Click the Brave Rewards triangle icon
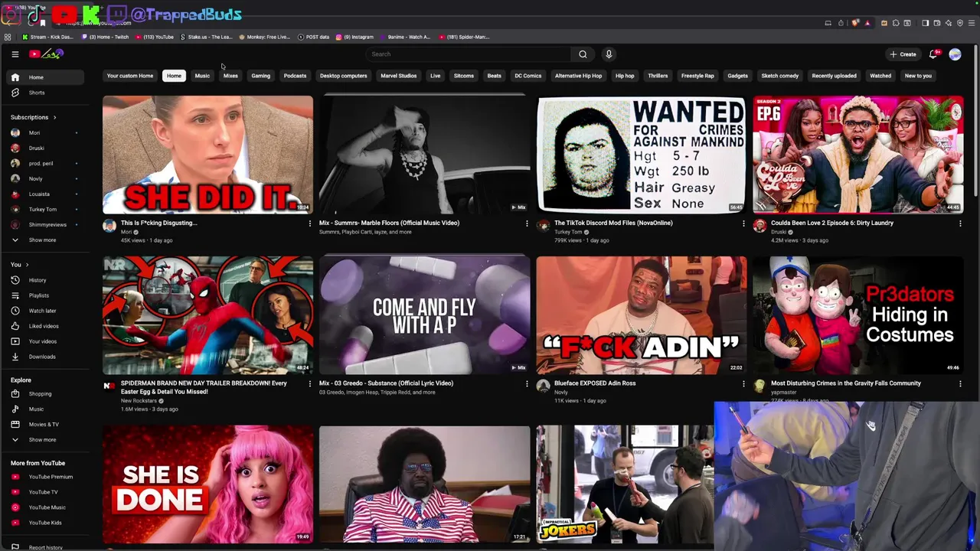 pos(867,23)
